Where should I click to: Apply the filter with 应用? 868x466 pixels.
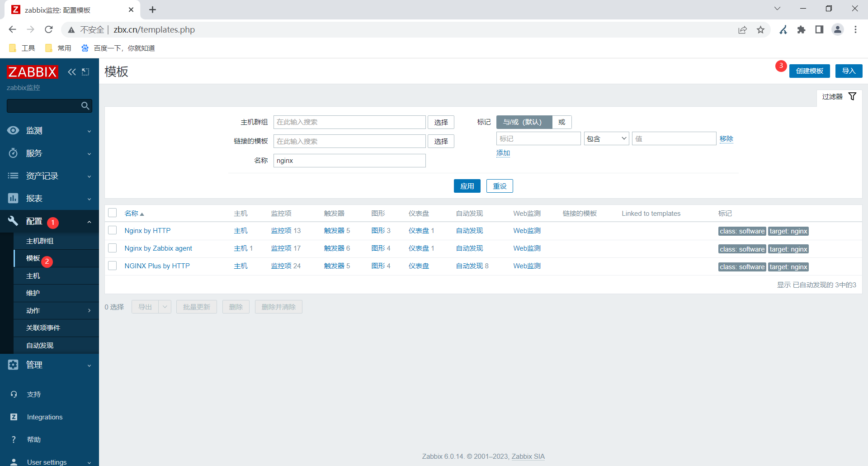pyautogui.click(x=467, y=186)
